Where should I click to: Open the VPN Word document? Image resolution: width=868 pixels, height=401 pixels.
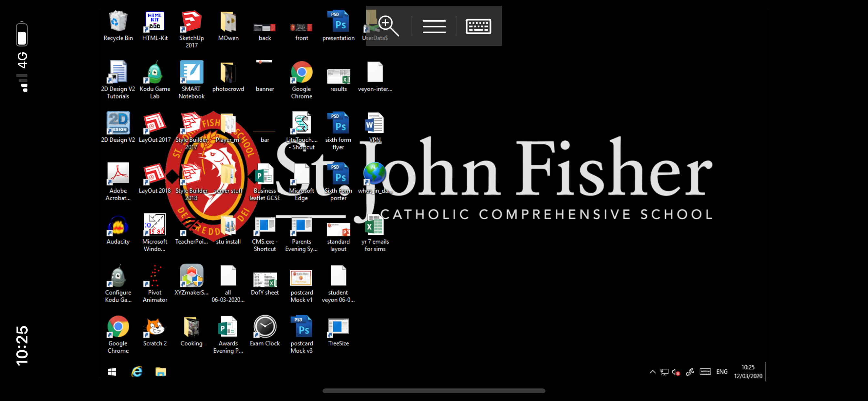[375, 124]
